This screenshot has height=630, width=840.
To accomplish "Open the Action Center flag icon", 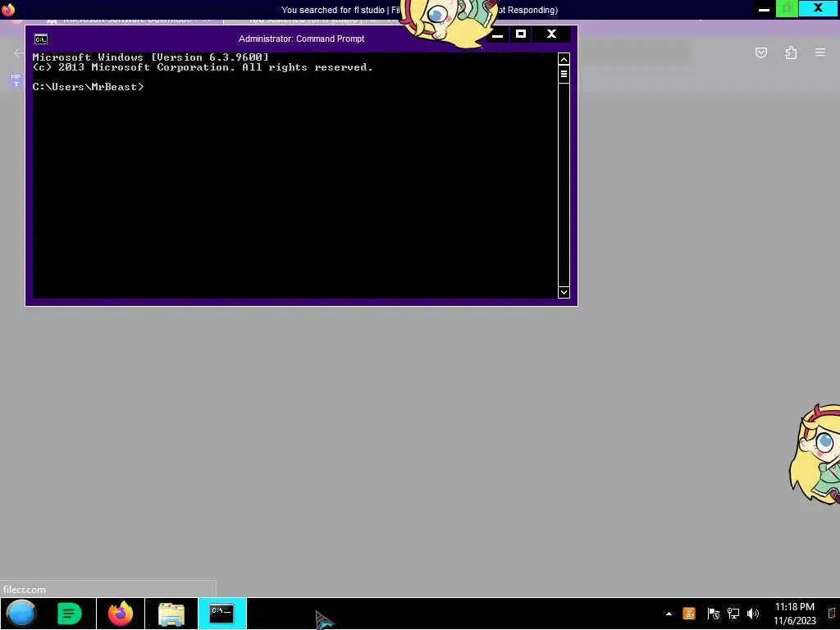I will pos(713,614).
